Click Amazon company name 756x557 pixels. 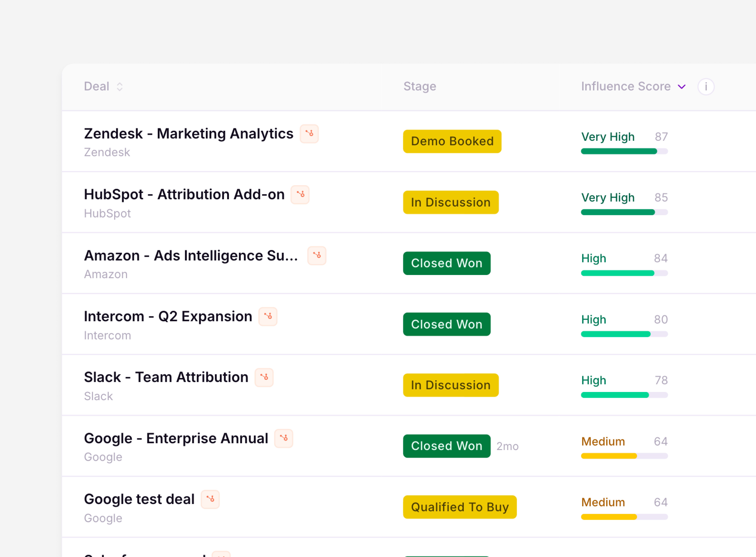pyautogui.click(x=106, y=275)
